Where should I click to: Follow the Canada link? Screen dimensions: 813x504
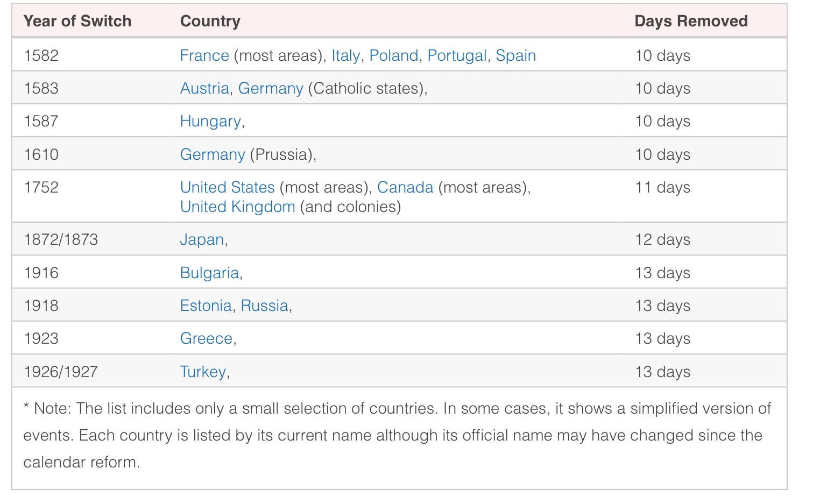405,187
